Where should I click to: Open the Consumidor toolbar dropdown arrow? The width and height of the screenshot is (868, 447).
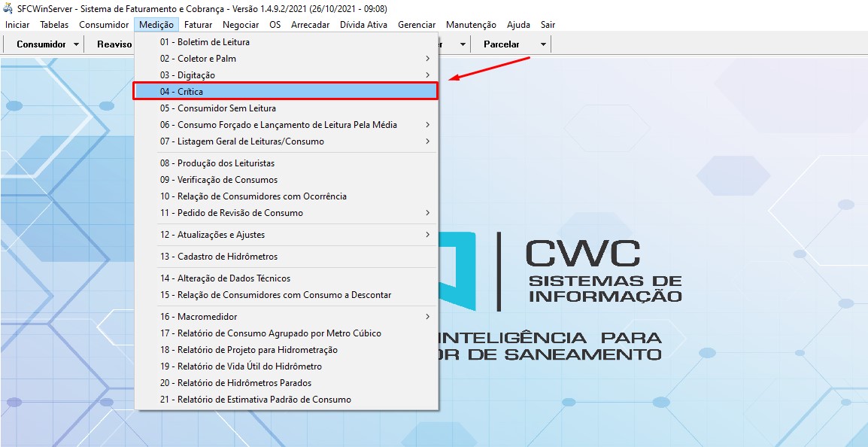point(77,44)
